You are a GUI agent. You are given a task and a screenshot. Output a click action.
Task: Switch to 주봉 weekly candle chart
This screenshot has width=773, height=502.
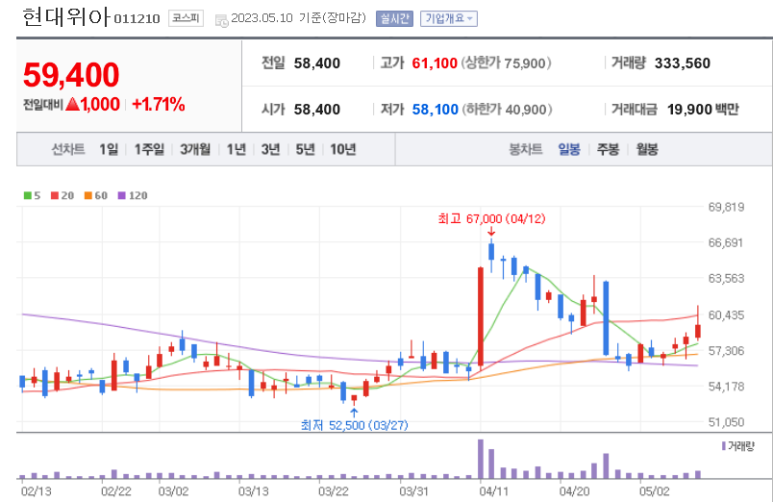pos(608,149)
